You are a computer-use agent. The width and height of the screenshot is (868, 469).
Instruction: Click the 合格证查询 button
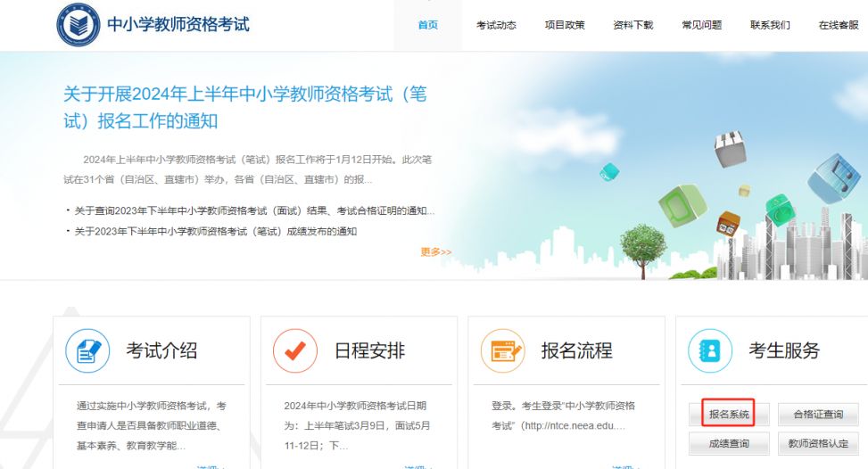coord(818,415)
